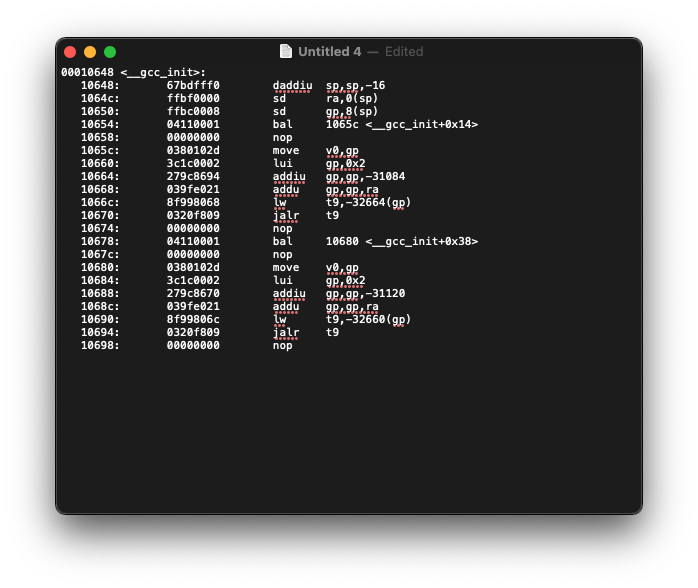The height and width of the screenshot is (588, 698).
Task: Click the operand gp,gp,-31084
Action: point(365,176)
